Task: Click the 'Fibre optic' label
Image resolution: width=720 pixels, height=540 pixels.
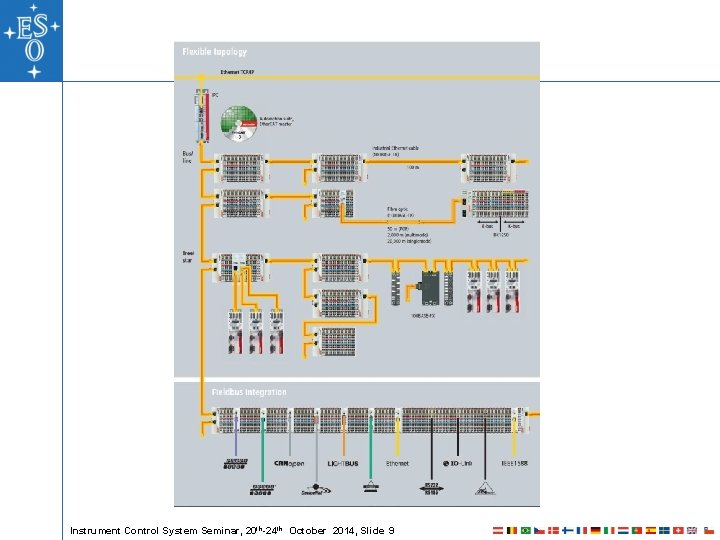Action: point(397,209)
